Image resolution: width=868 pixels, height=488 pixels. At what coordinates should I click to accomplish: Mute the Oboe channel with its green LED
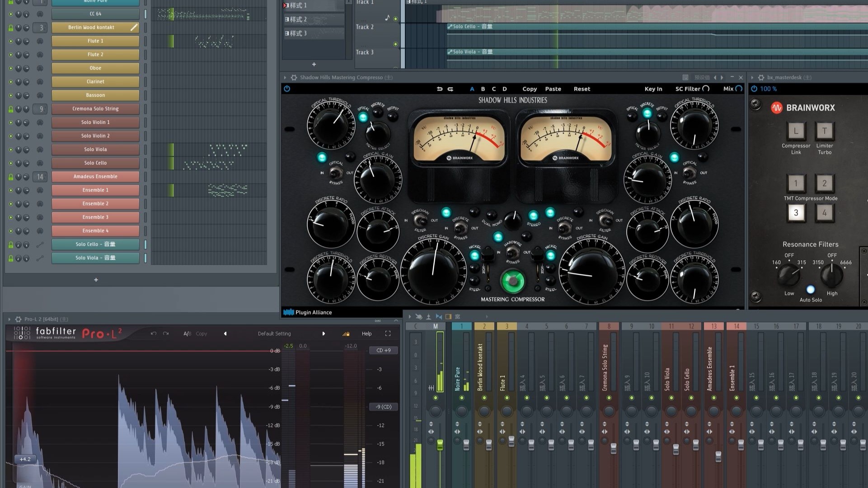tap(11, 68)
